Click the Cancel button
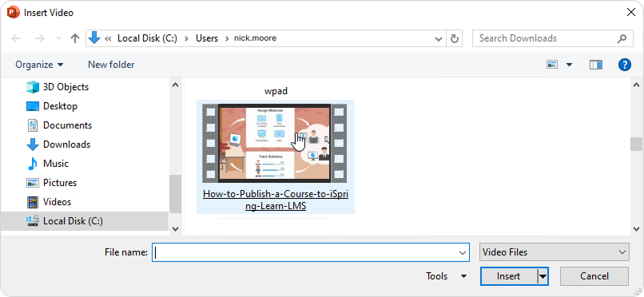Image resolution: width=644 pixels, height=297 pixels. coord(594,276)
